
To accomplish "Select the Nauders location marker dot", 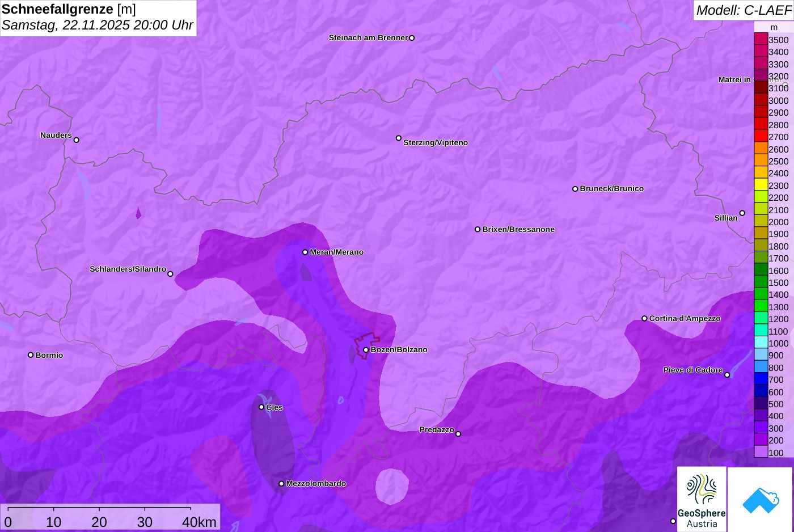I will pyautogui.click(x=77, y=140).
